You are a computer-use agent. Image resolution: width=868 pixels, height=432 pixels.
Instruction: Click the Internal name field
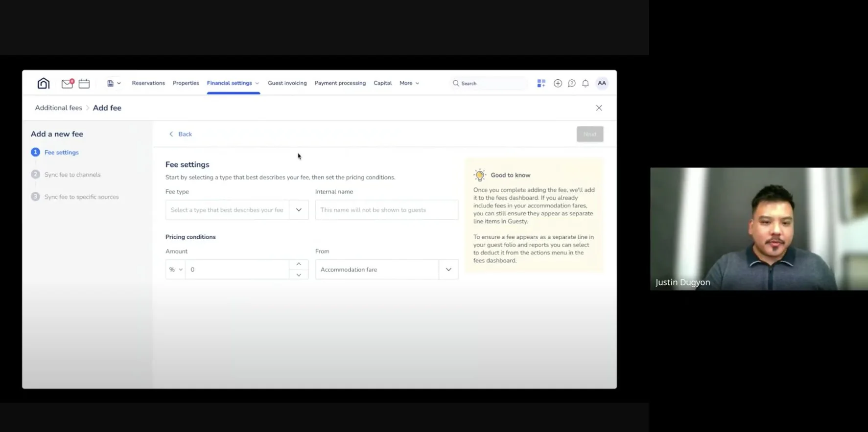pyautogui.click(x=387, y=210)
